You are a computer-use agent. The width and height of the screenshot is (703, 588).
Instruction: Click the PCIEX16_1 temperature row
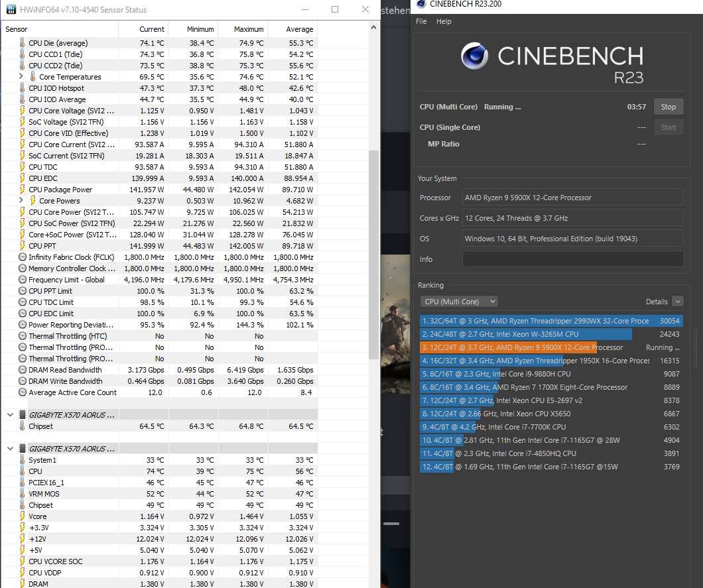point(160,482)
